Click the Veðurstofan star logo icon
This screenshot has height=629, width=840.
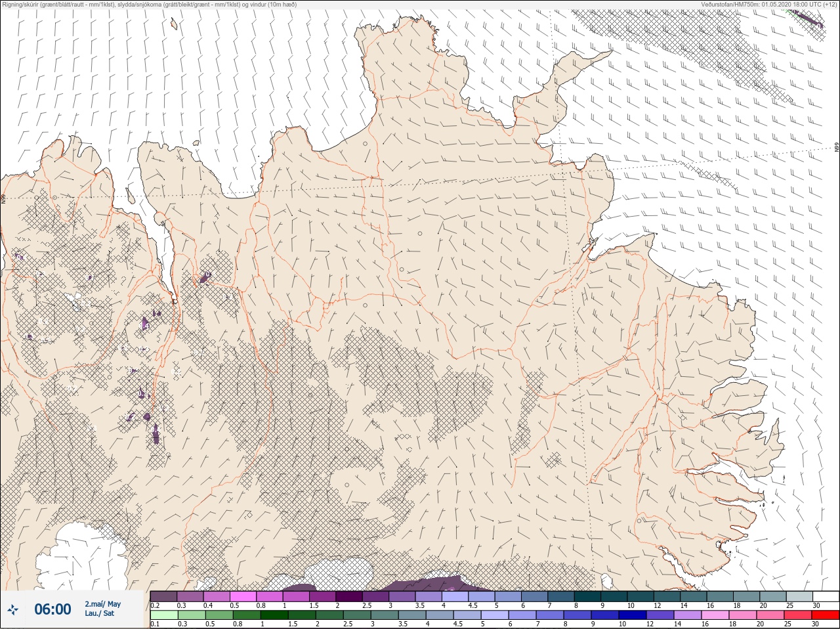click(x=14, y=610)
